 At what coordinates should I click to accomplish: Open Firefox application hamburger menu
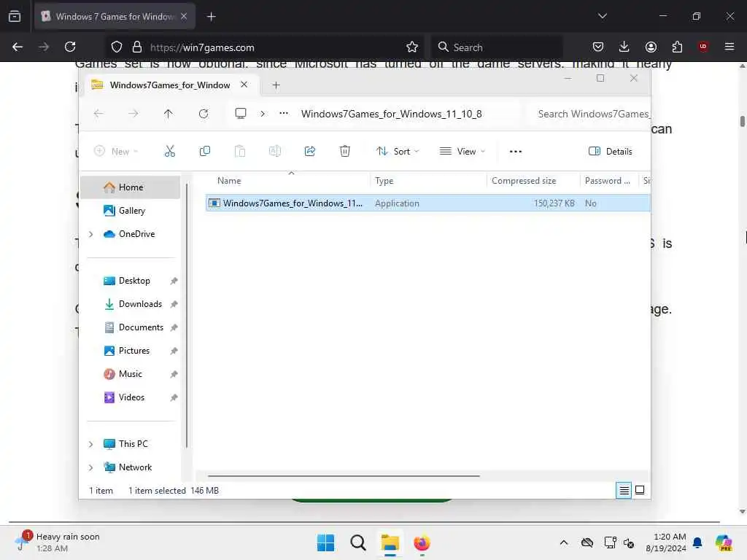pos(729,47)
